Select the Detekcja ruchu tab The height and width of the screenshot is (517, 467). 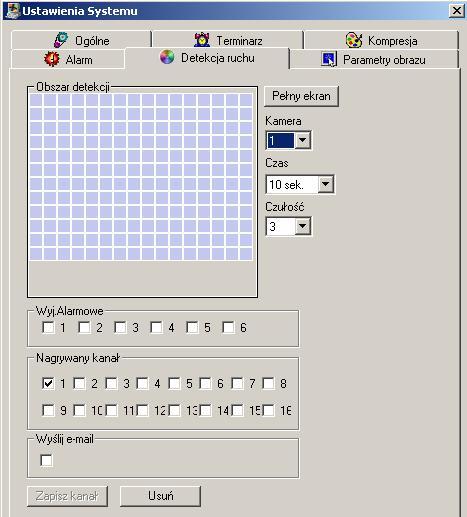(x=207, y=58)
